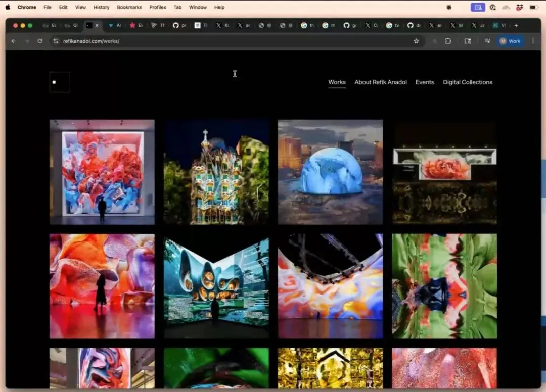The height and width of the screenshot is (392, 546).
Task: Go to the Events page
Action: click(x=425, y=82)
